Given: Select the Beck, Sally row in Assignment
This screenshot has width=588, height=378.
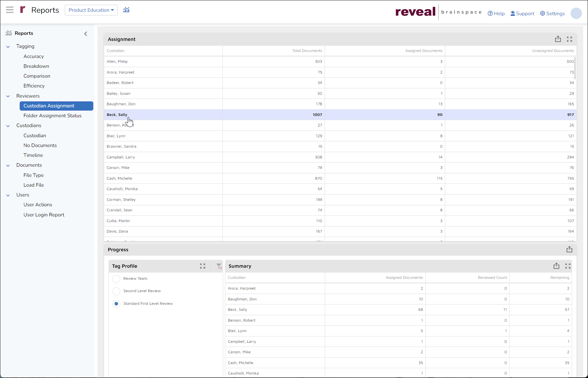Looking at the screenshot, I should click(340, 114).
